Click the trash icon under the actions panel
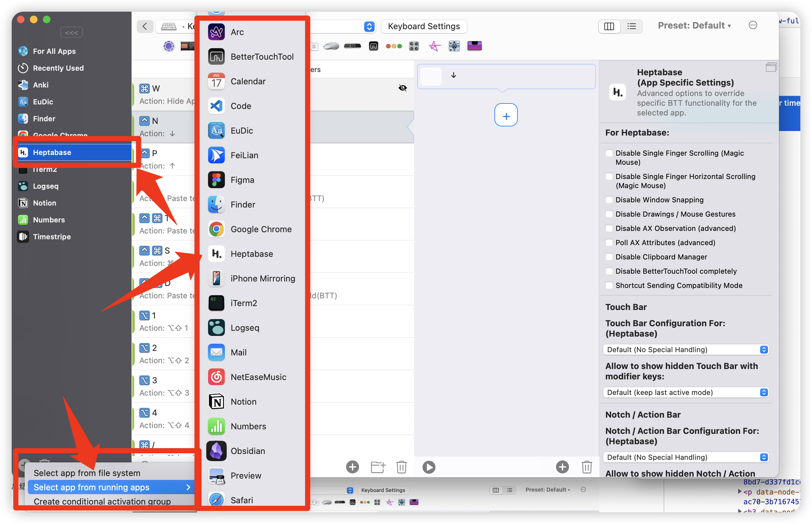 pos(586,467)
